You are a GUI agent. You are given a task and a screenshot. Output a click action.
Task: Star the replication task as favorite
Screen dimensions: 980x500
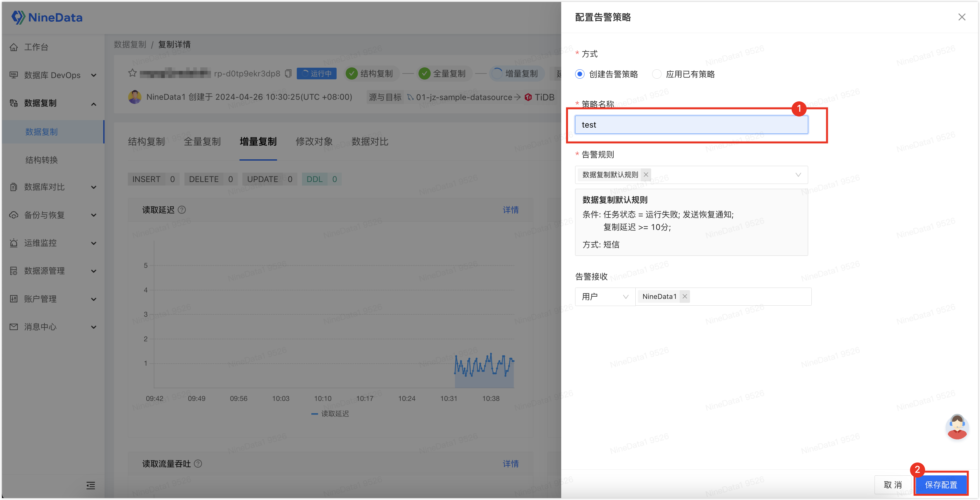(x=132, y=73)
